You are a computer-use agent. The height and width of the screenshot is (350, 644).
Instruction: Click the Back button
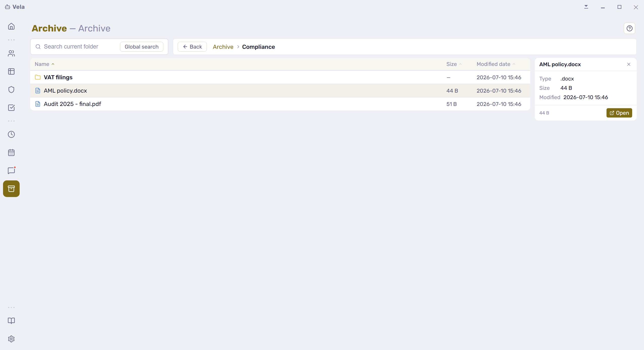(x=192, y=47)
